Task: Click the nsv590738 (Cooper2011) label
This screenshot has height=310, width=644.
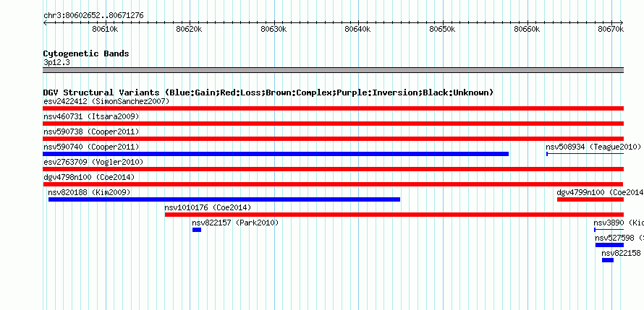Action: click(x=91, y=132)
